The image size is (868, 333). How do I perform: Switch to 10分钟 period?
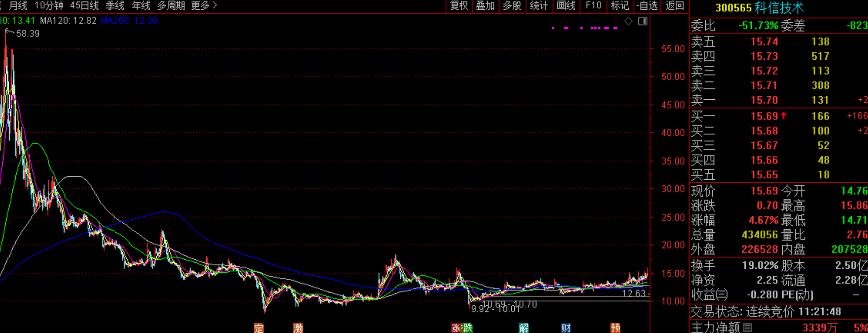point(49,6)
